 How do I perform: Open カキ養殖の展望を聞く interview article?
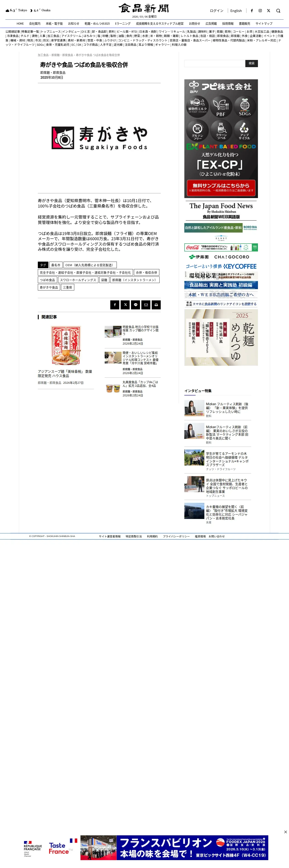tap(227, 512)
